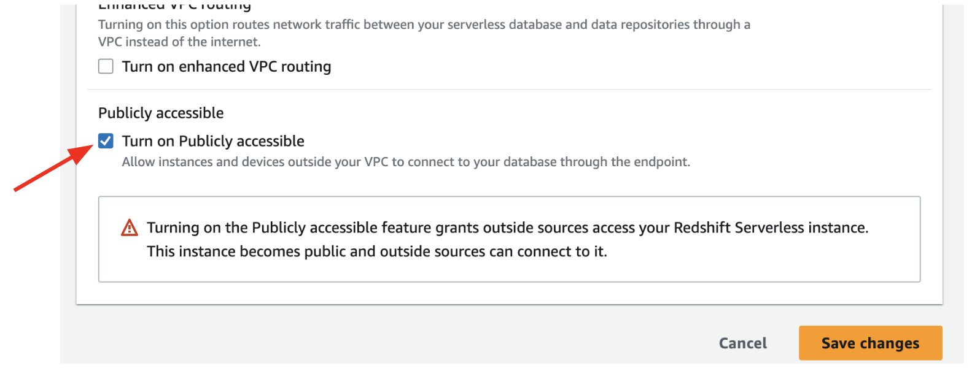Save changes with the orange button
This screenshot has height=368, width=980.
point(870,343)
